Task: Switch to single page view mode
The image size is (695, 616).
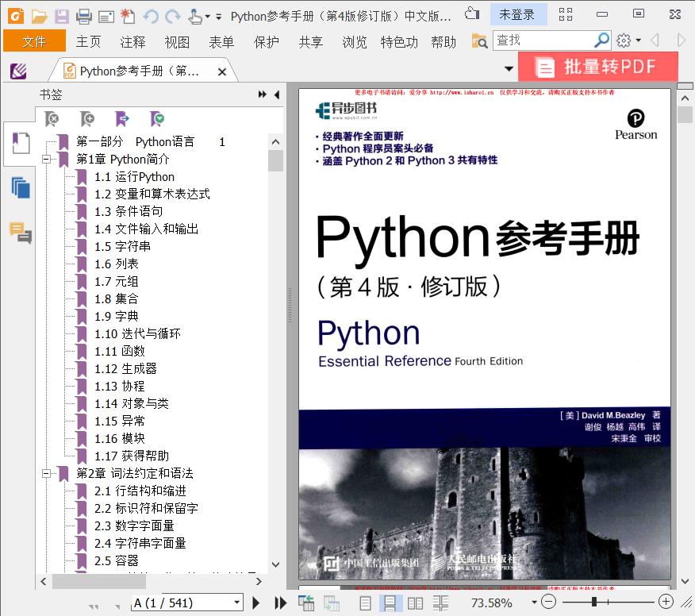Action: pyautogui.click(x=365, y=603)
